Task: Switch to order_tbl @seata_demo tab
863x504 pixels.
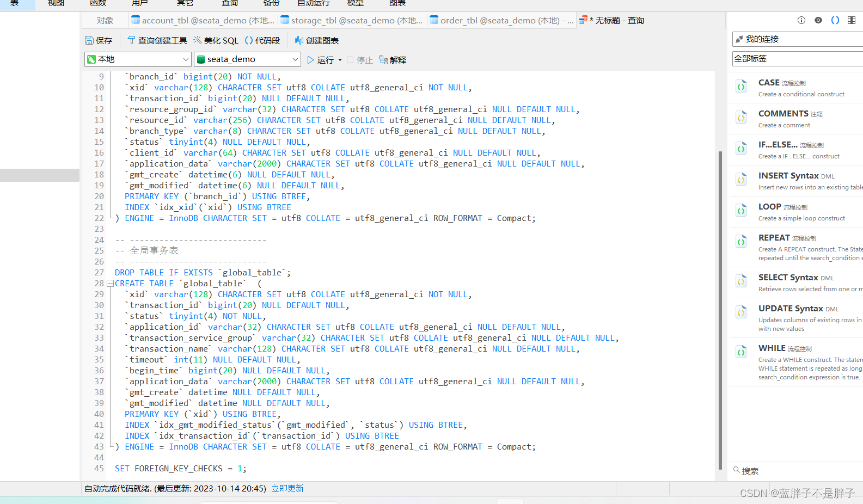Action: [x=501, y=21]
